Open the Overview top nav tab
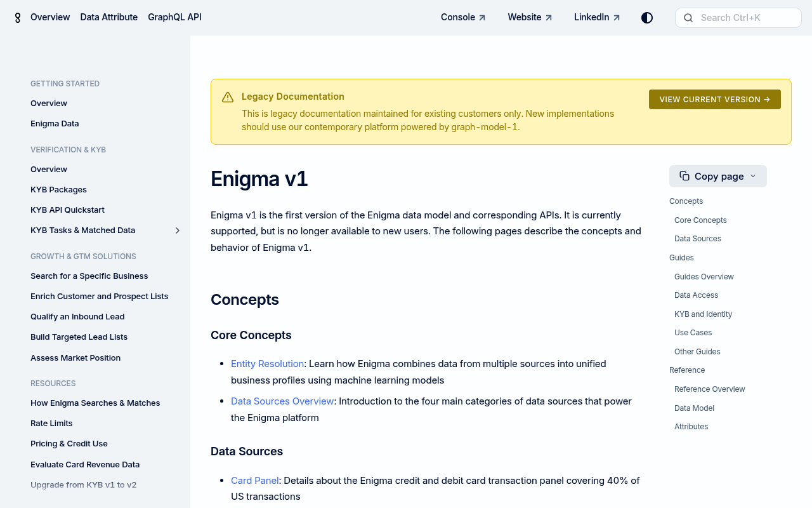The height and width of the screenshot is (508, 812). point(50,17)
